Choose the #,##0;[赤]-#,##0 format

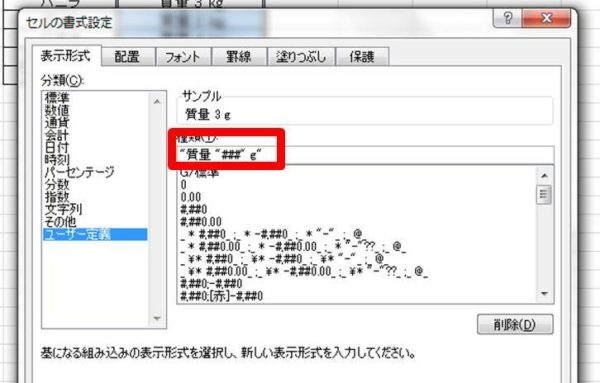tap(221, 296)
